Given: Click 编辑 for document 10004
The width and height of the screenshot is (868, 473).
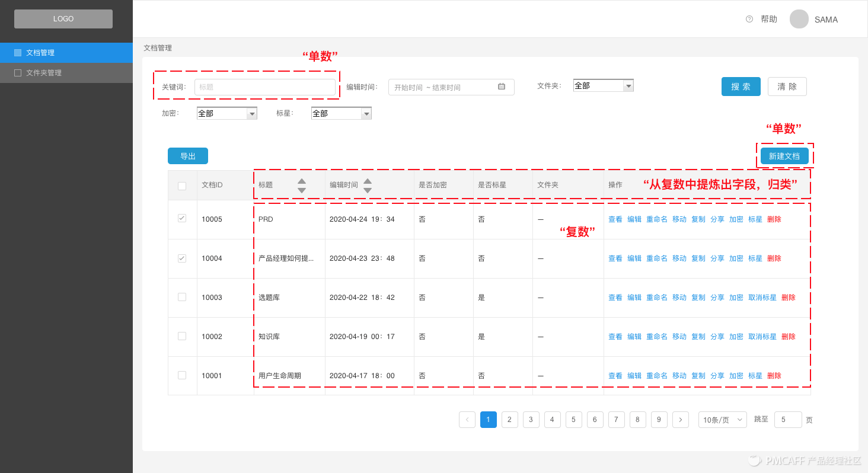Looking at the screenshot, I should [x=634, y=258].
